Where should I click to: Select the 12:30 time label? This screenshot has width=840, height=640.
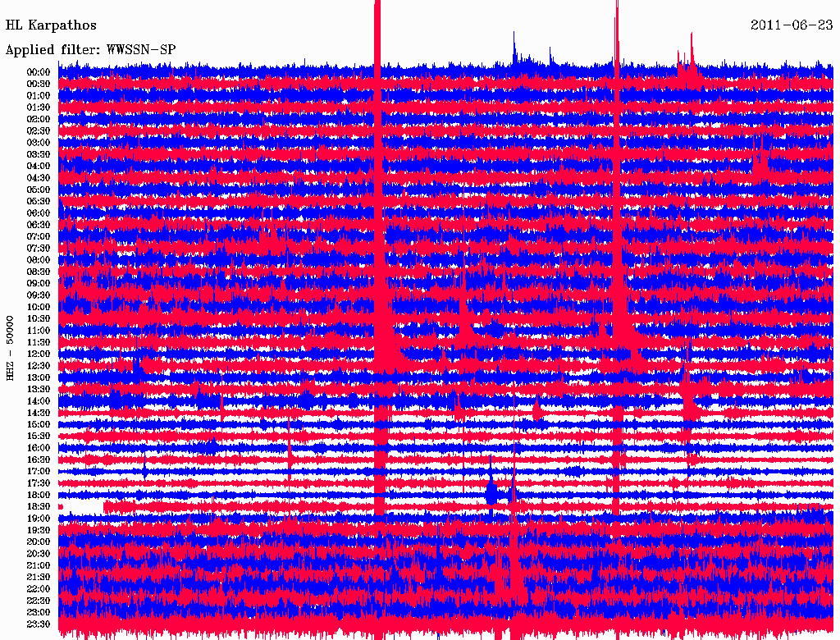click(39, 366)
